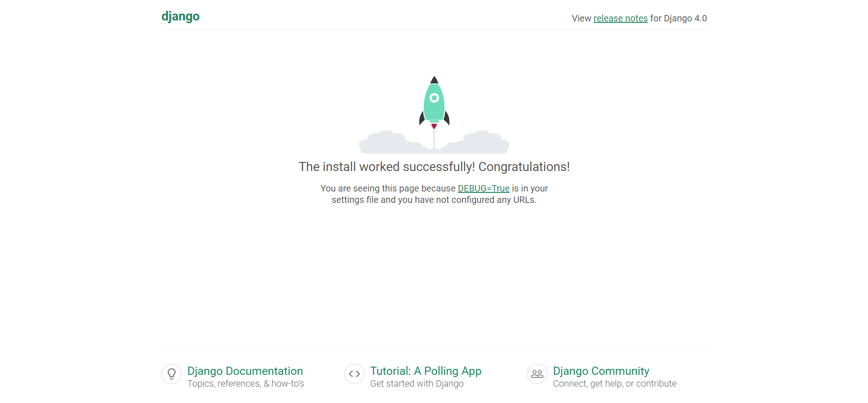
Task: Click the 'for Django 4.0' header text
Action: [x=678, y=18]
